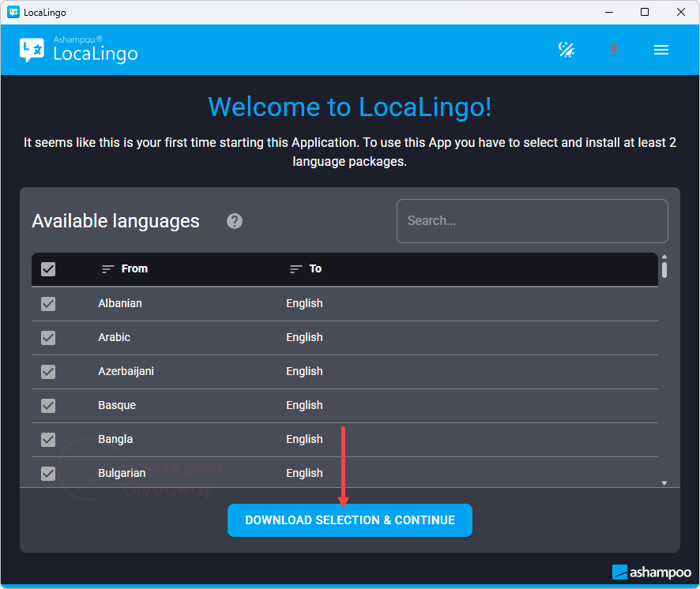Click the magic wand stars icon in header

tap(566, 50)
